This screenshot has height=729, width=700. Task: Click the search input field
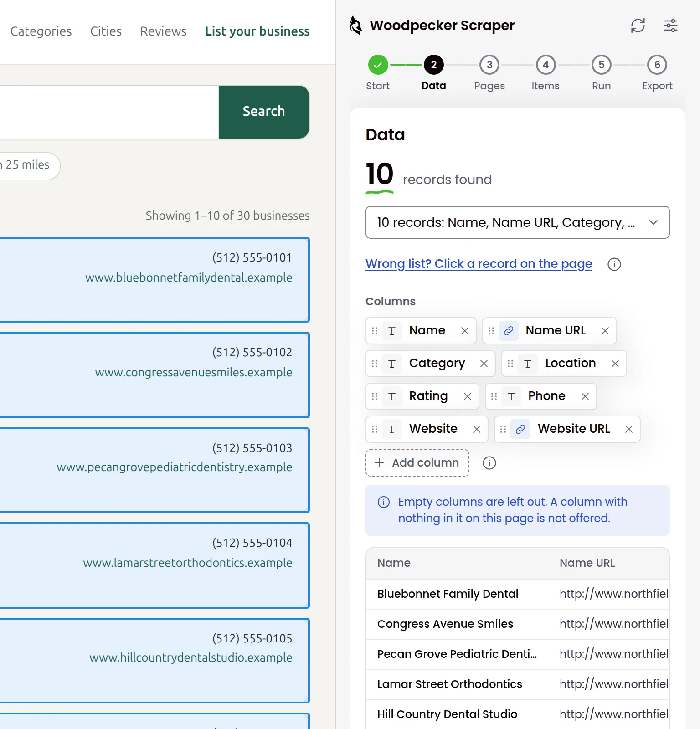coord(109,112)
